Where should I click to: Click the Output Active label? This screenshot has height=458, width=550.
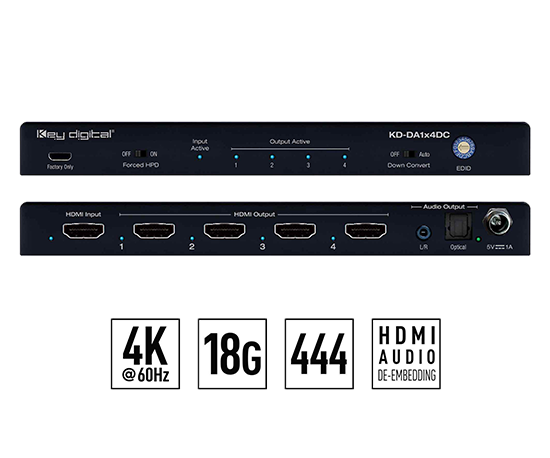tap(289, 142)
